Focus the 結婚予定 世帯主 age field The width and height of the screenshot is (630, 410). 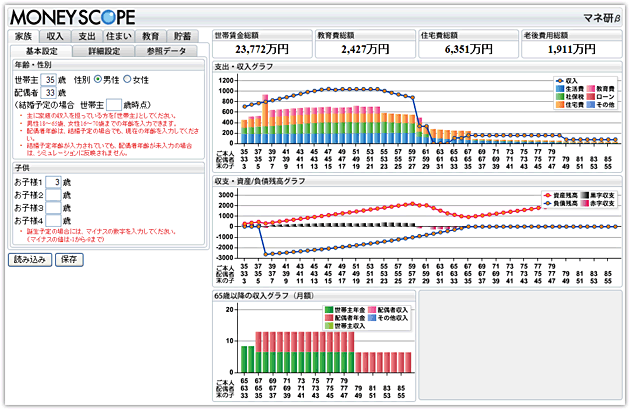[x=114, y=105]
